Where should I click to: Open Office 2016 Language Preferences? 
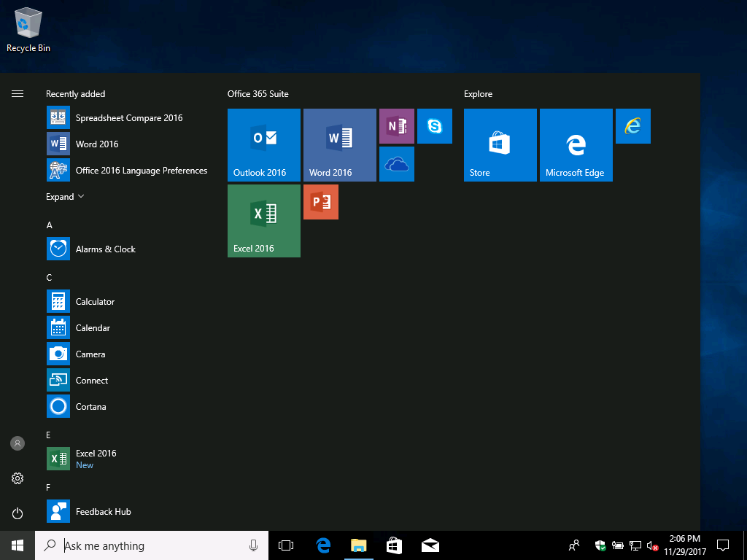[x=128, y=170]
